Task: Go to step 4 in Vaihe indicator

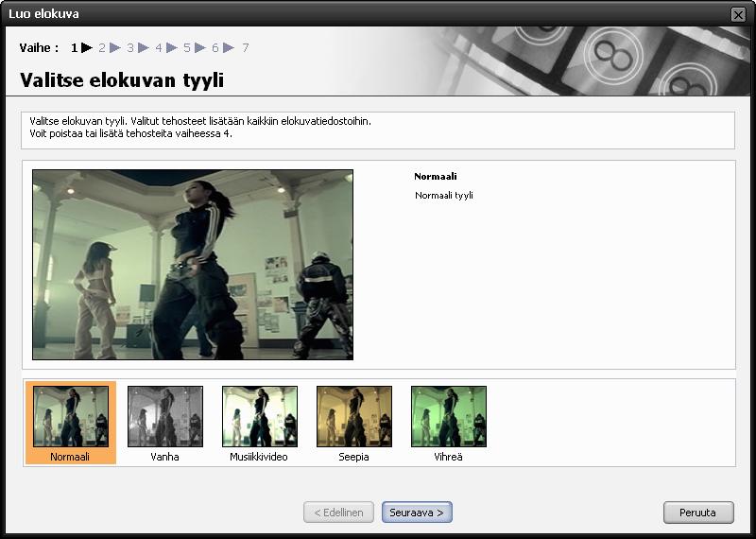Action: point(159,48)
